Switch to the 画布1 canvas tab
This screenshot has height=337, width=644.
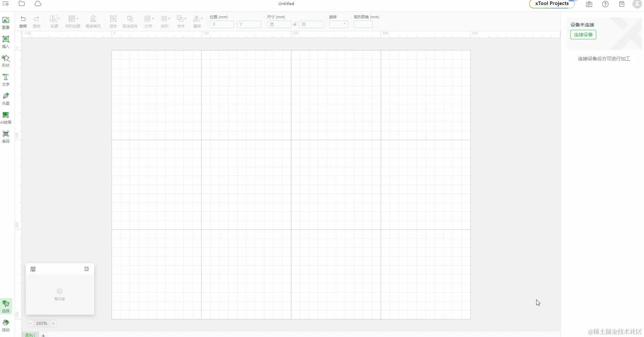point(30,335)
